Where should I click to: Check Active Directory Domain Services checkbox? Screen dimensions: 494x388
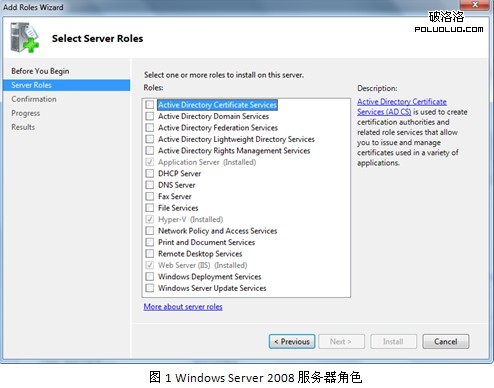click(150, 116)
